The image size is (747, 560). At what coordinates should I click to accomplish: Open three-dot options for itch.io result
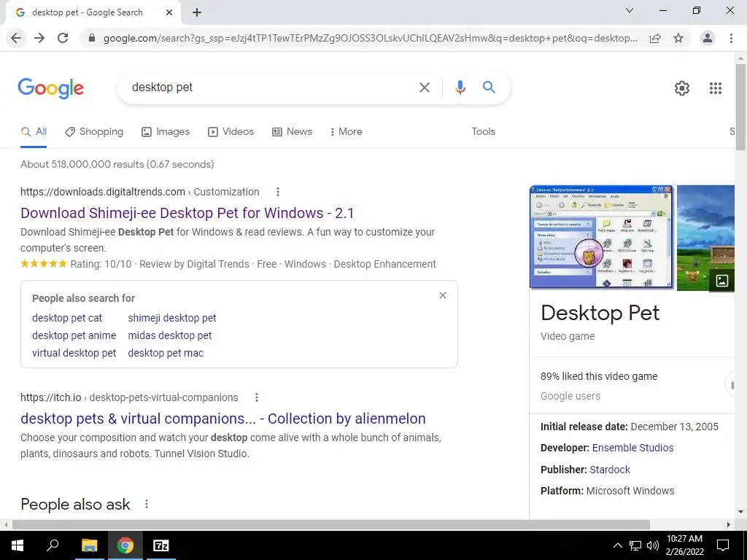tap(257, 397)
